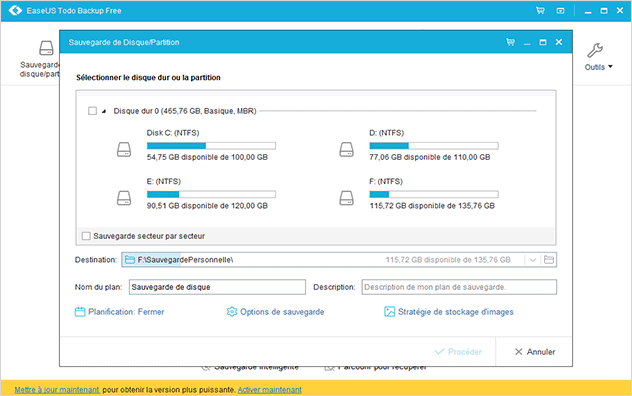
Task: Open the Destination dropdown arrow
Action: [533, 260]
